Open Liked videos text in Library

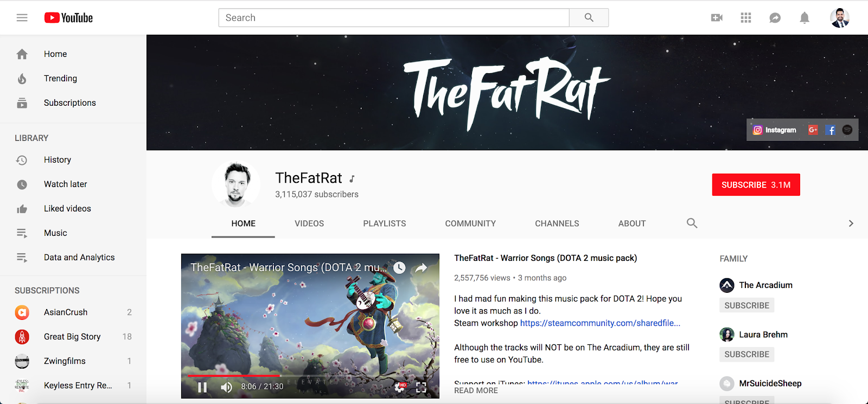pyautogui.click(x=67, y=209)
